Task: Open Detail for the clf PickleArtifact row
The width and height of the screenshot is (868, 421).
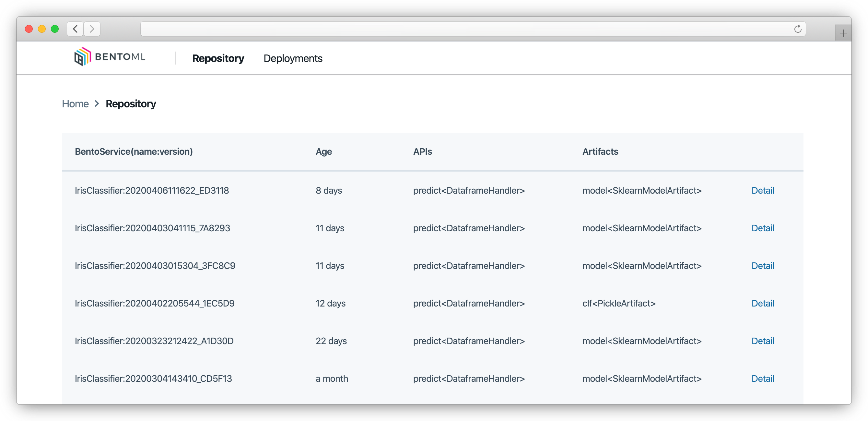Action: point(763,303)
